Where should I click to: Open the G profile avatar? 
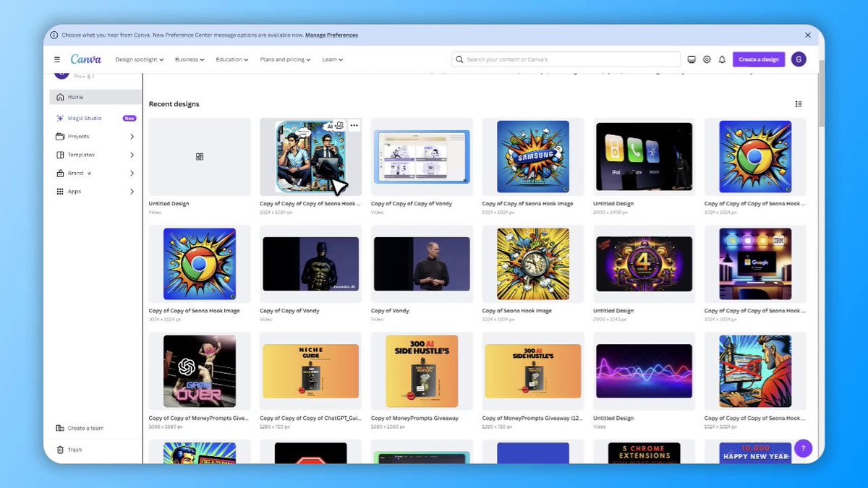coord(799,59)
